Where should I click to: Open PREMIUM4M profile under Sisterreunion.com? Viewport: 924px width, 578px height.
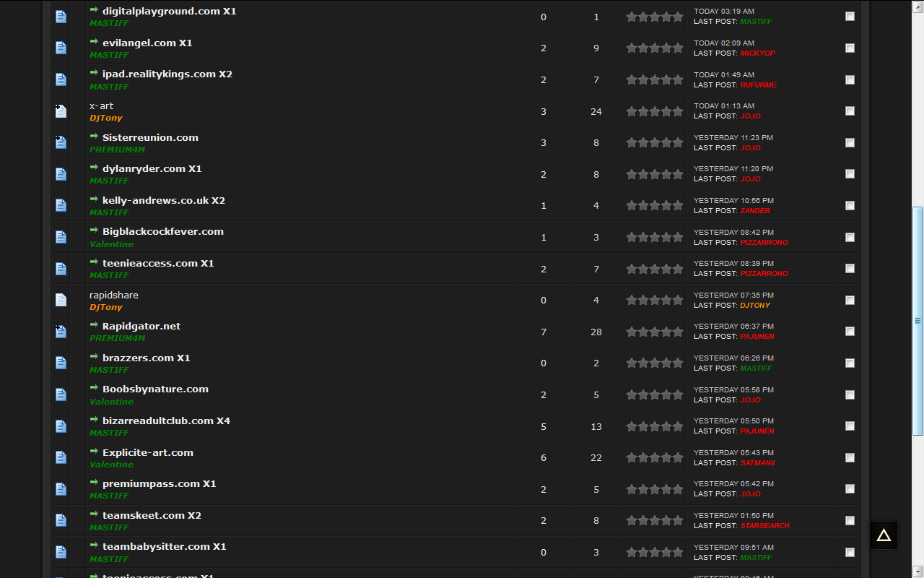click(x=117, y=150)
